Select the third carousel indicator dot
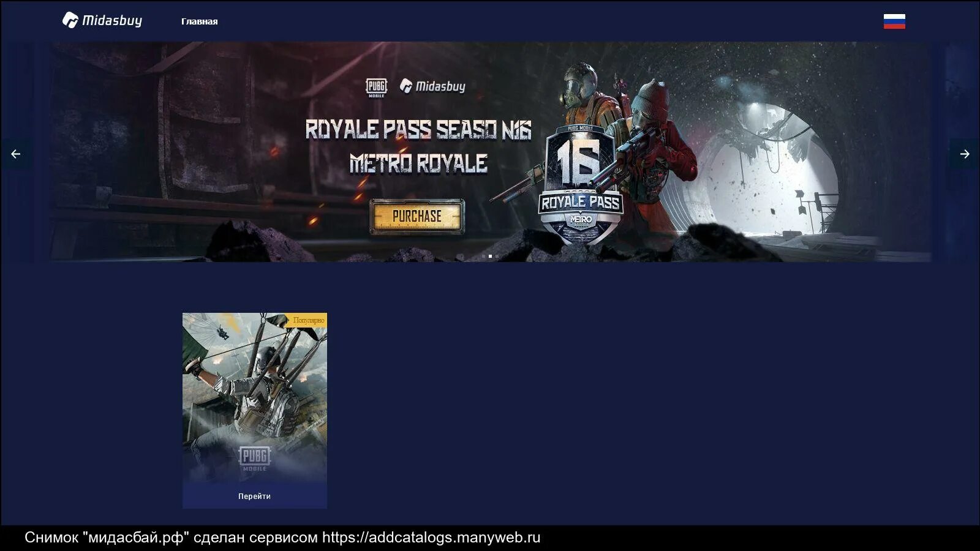980x551 pixels. pyautogui.click(x=497, y=257)
